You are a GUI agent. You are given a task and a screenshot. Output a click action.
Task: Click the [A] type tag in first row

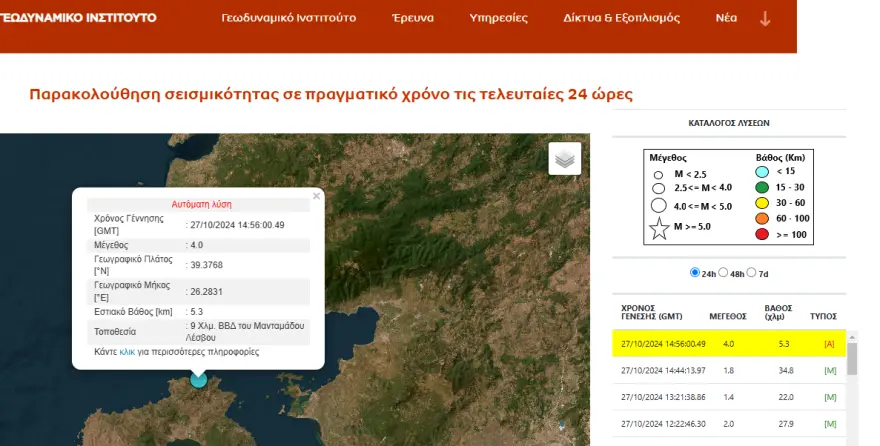point(829,343)
